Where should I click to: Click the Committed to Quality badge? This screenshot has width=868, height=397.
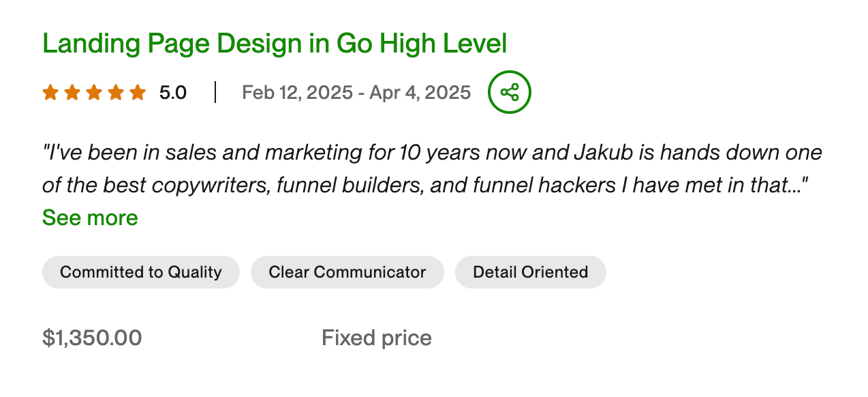[x=141, y=272]
